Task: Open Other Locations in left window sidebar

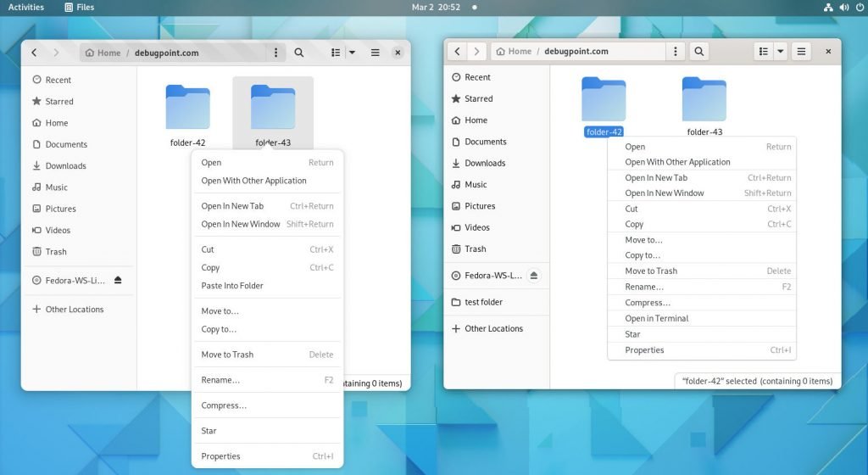Action: [x=79, y=309]
